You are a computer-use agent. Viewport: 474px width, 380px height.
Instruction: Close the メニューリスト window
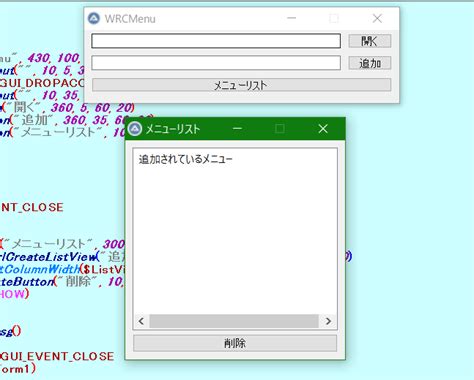pos(323,129)
